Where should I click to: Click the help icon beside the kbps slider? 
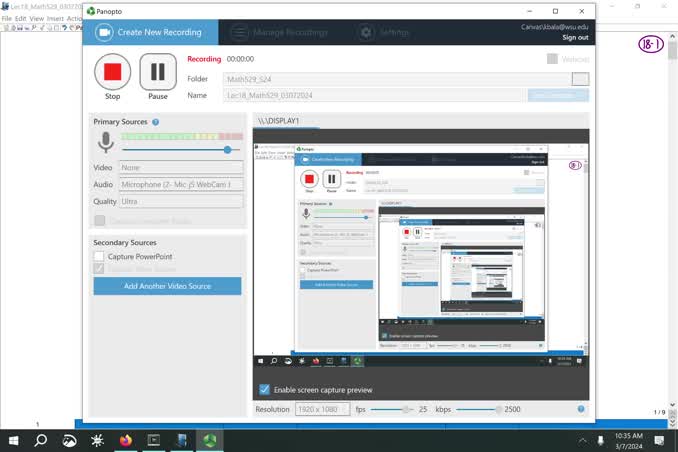pos(581,409)
